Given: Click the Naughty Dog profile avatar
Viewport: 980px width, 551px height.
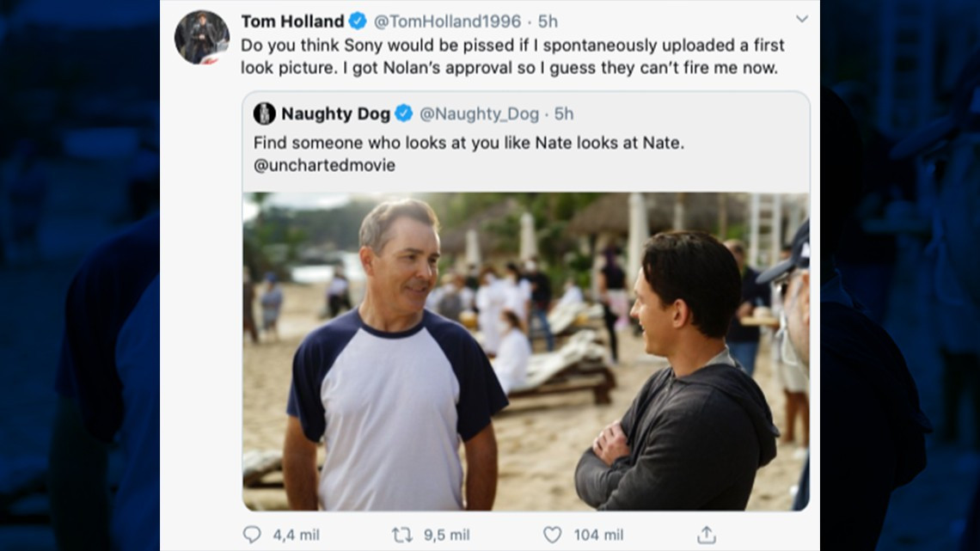Looking at the screenshot, I should [265, 113].
